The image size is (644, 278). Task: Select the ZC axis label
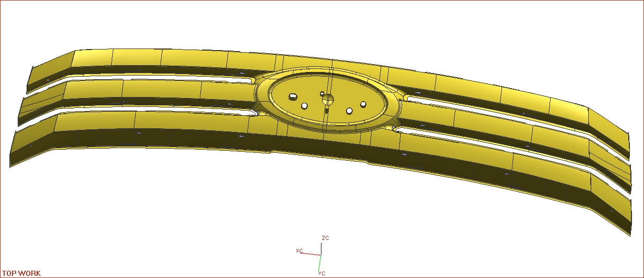[325, 238]
